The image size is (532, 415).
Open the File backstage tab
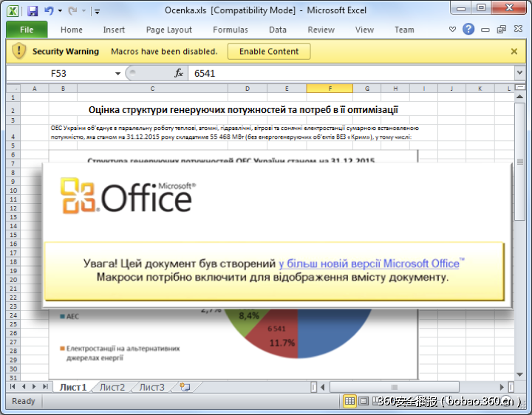point(27,30)
